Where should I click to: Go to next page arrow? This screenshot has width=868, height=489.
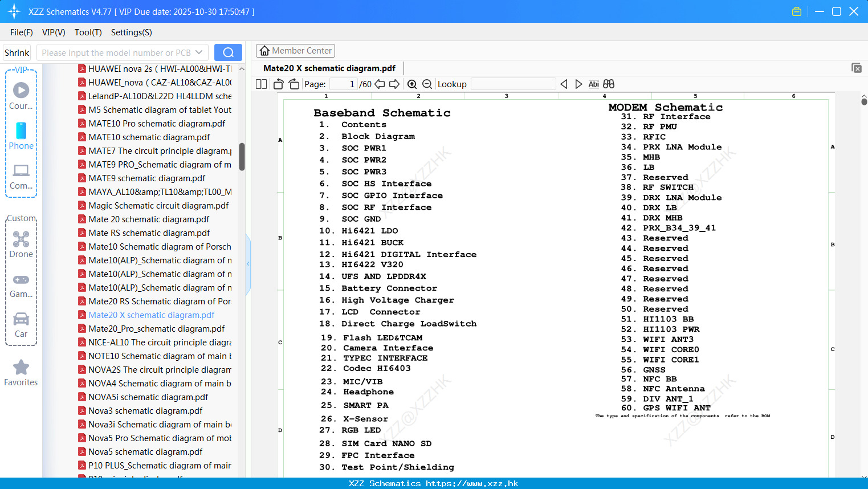[394, 84]
